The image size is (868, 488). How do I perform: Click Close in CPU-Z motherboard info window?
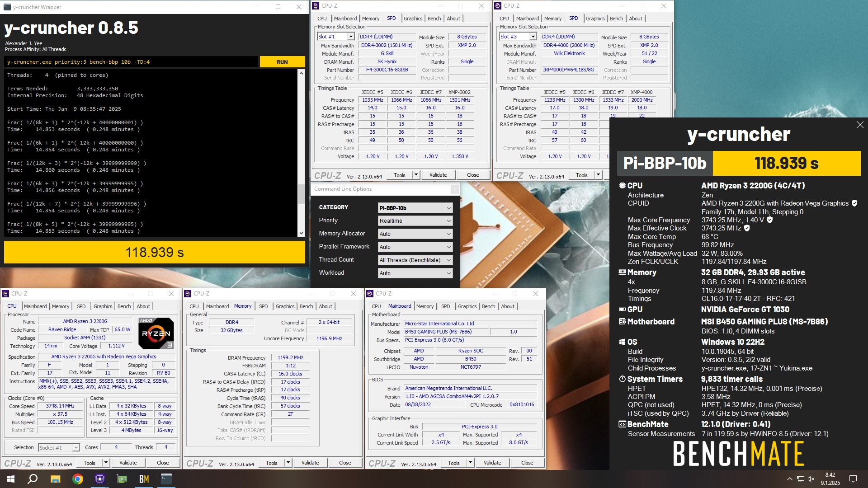(527, 463)
